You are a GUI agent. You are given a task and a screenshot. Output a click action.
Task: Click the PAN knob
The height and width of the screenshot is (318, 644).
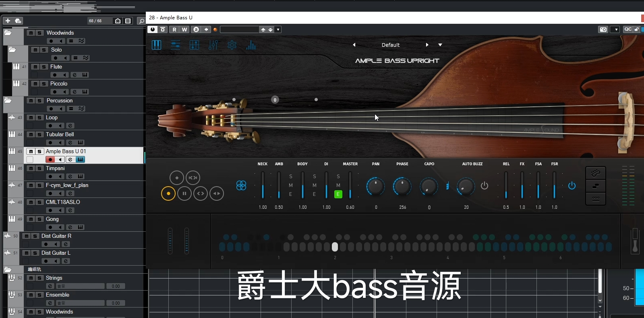(x=375, y=186)
